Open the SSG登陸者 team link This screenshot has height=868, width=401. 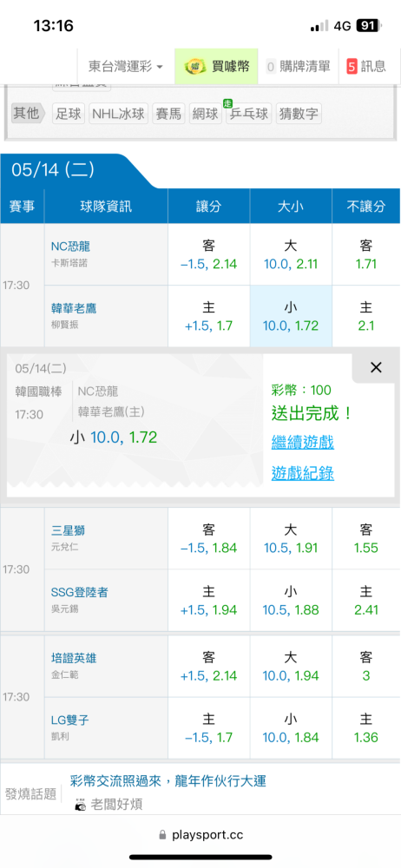tap(79, 592)
